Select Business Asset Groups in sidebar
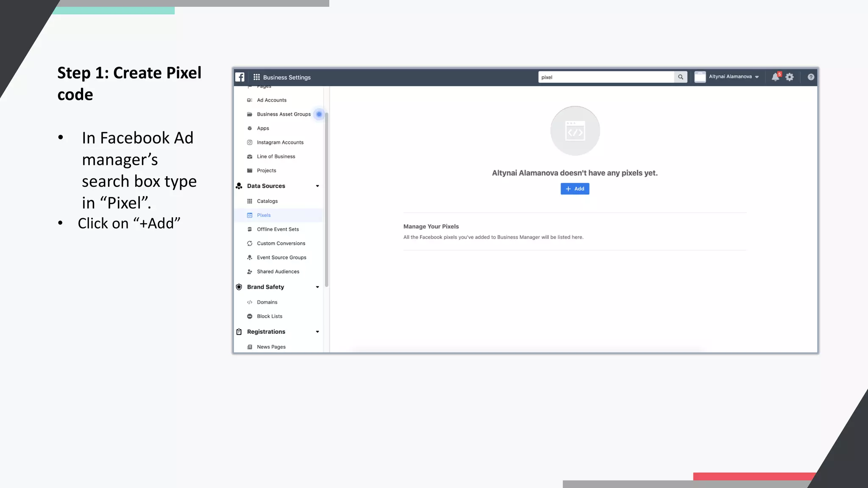 (x=284, y=114)
